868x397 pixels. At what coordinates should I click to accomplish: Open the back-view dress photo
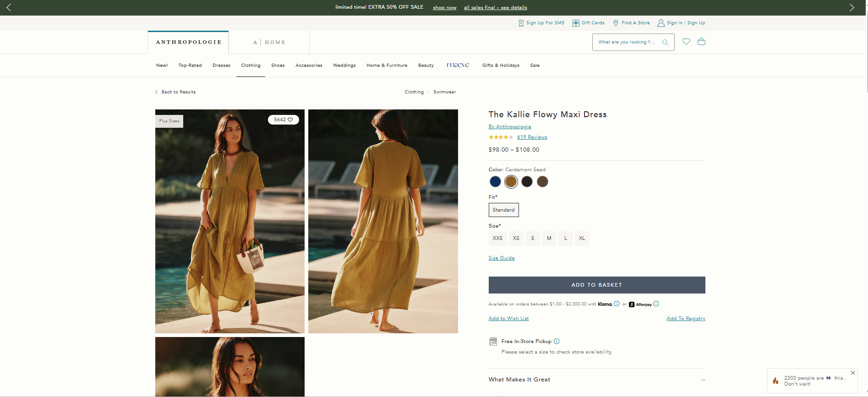383,221
